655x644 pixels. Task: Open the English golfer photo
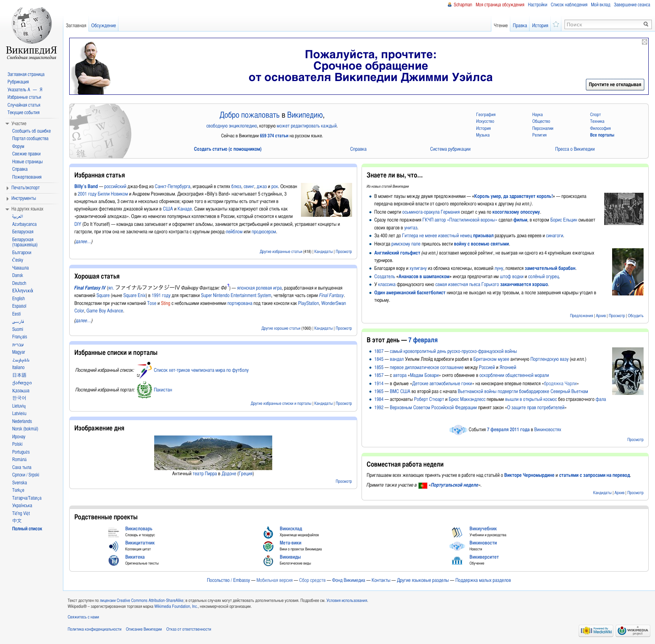coord(627,272)
